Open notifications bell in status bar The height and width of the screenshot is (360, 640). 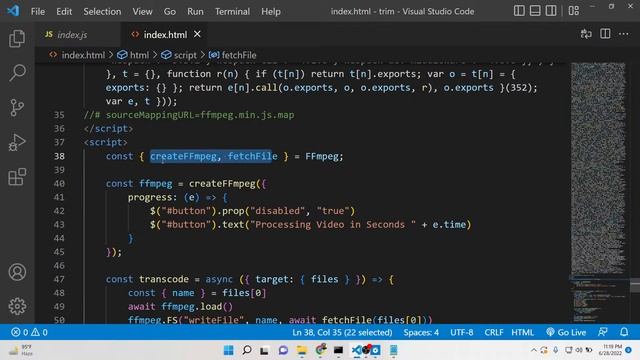pos(624,332)
